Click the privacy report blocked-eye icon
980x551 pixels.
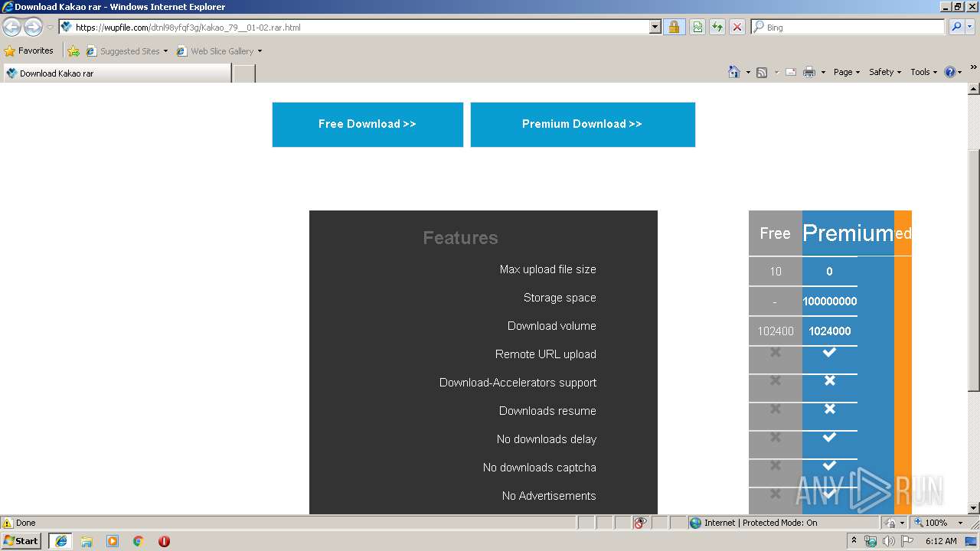[x=640, y=523]
